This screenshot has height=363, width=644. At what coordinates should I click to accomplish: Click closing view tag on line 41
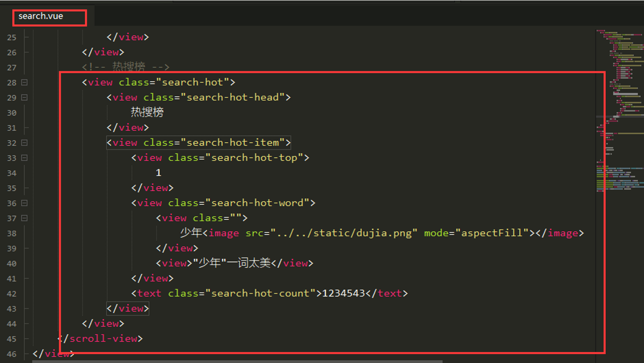point(153,278)
